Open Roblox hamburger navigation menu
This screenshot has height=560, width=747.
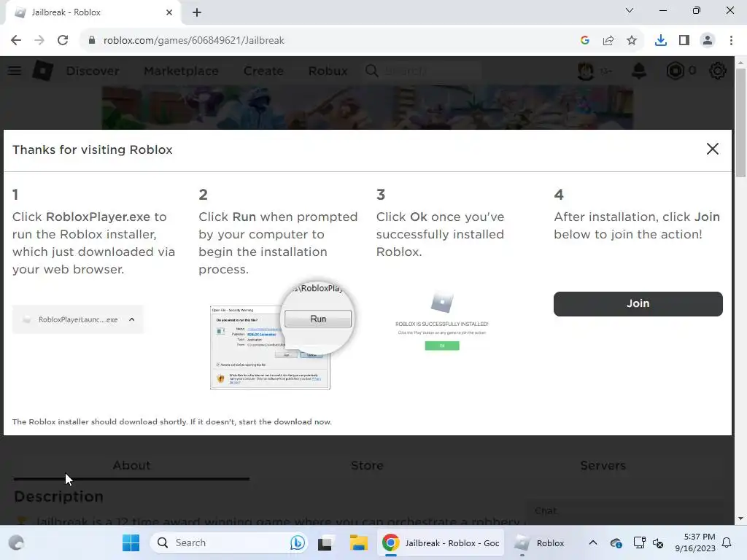[x=15, y=71]
